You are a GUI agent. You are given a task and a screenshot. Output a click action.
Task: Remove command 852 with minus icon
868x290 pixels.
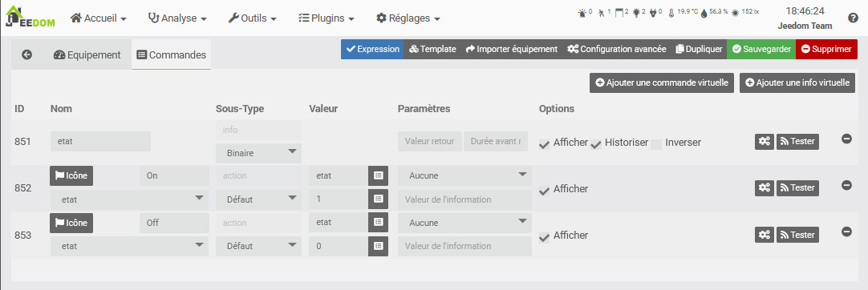coord(846,185)
